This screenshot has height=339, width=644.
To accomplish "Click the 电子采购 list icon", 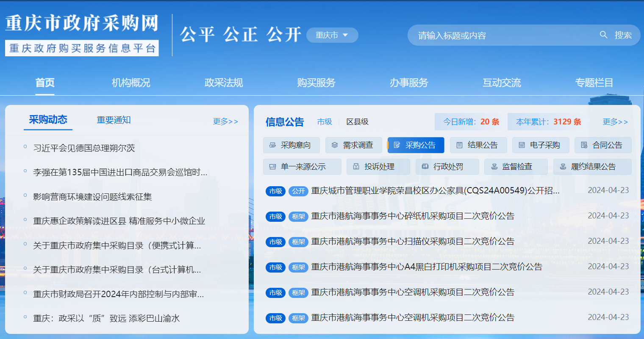I will [522, 145].
